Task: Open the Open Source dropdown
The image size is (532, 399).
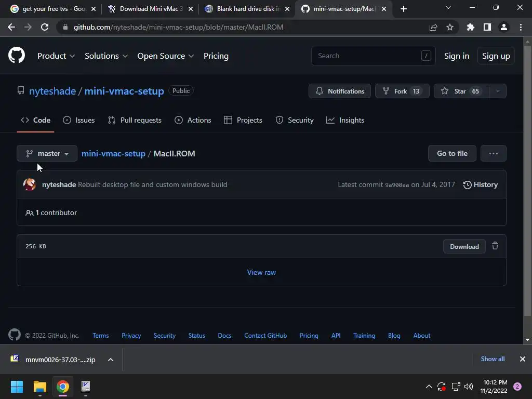Action: [x=166, y=56]
